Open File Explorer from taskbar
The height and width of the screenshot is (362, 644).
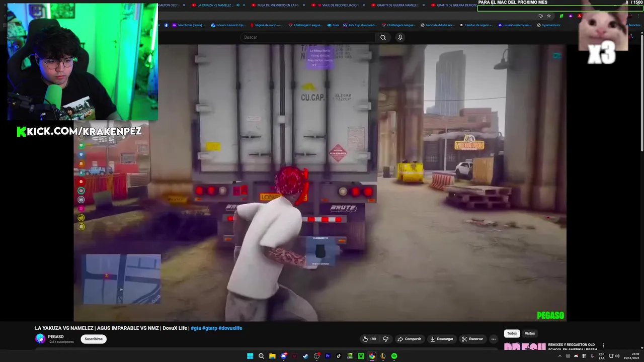[x=272, y=356]
